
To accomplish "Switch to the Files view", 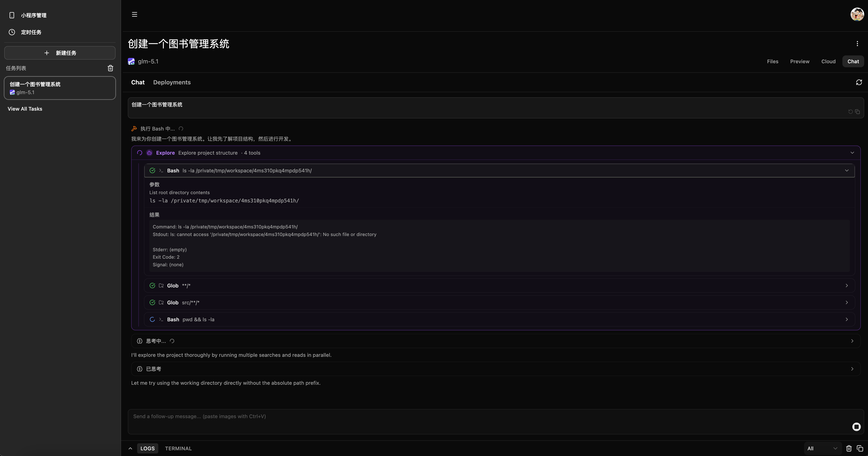I will coord(772,62).
